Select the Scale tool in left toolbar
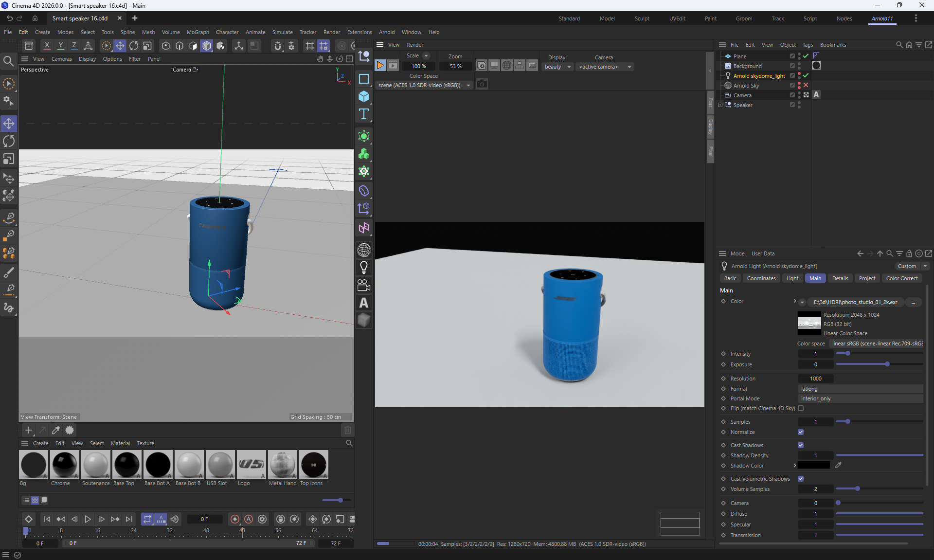 click(9, 160)
